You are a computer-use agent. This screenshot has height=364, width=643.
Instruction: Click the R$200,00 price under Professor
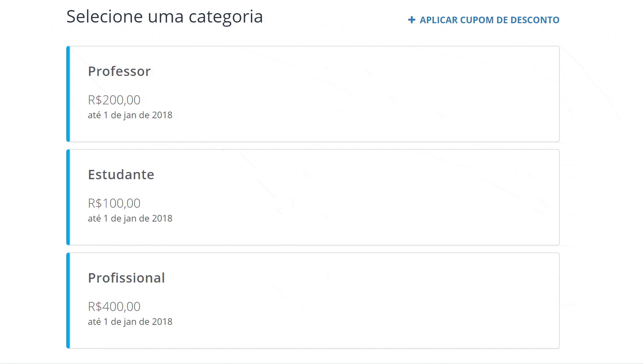[114, 100]
